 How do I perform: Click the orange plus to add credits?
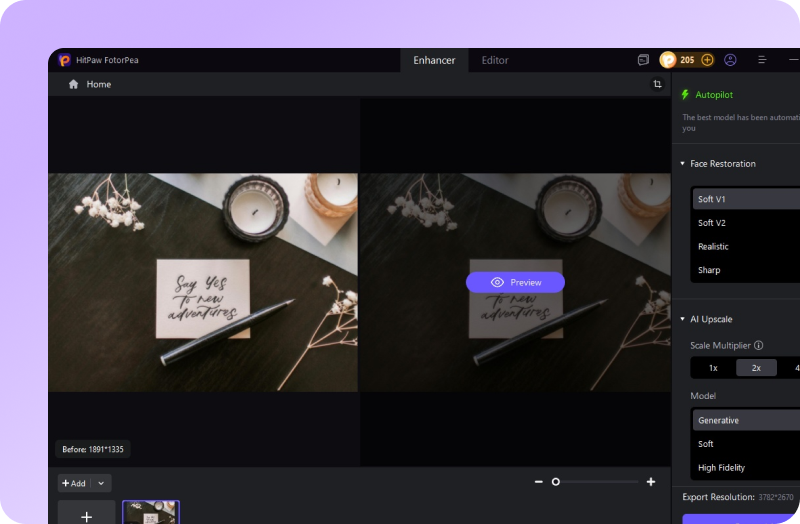707,60
